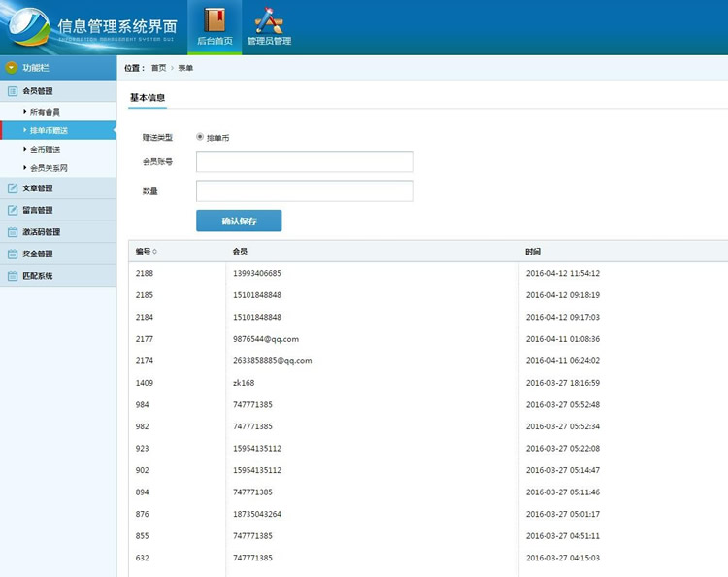Click the 留言管理 edit icon

(x=13, y=210)
